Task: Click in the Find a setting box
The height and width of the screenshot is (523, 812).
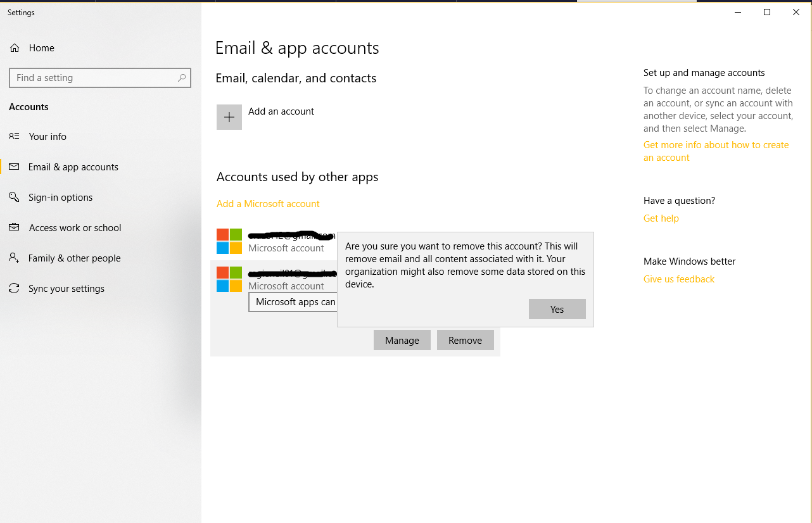Action: (100, 78)
